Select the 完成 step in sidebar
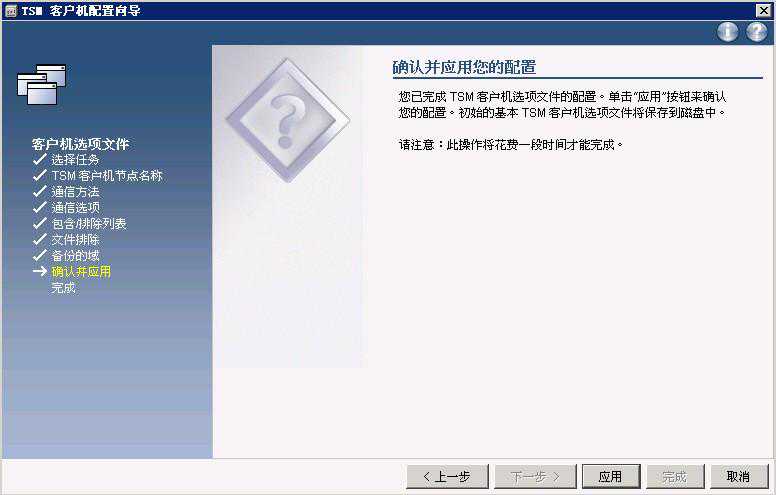Viewport: 776px width, 495px height. 63,288
